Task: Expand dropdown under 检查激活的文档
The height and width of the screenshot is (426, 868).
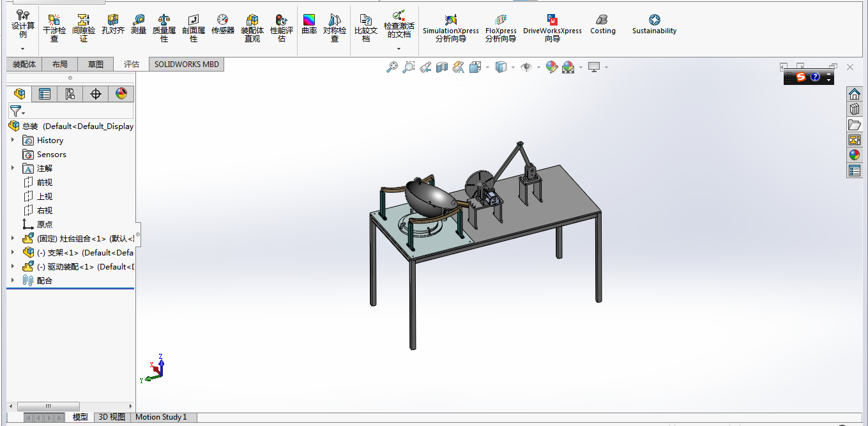Action: 399,49
